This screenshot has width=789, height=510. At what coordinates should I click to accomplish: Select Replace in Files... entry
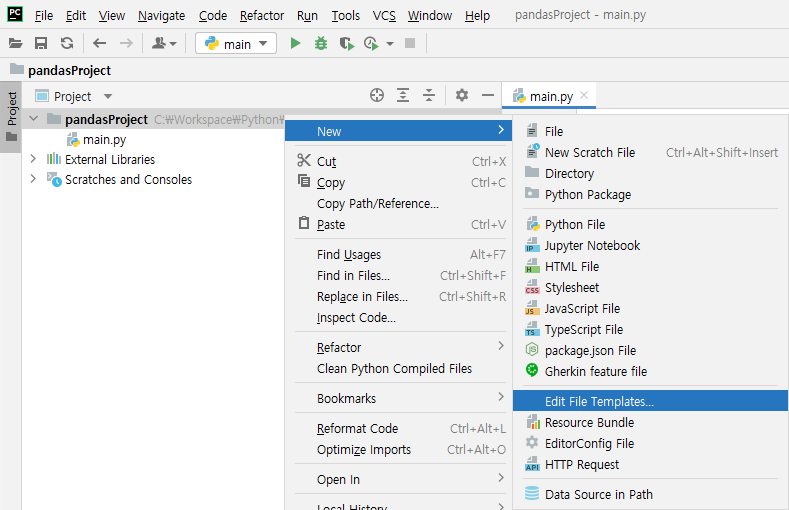(x=401, y=297)
